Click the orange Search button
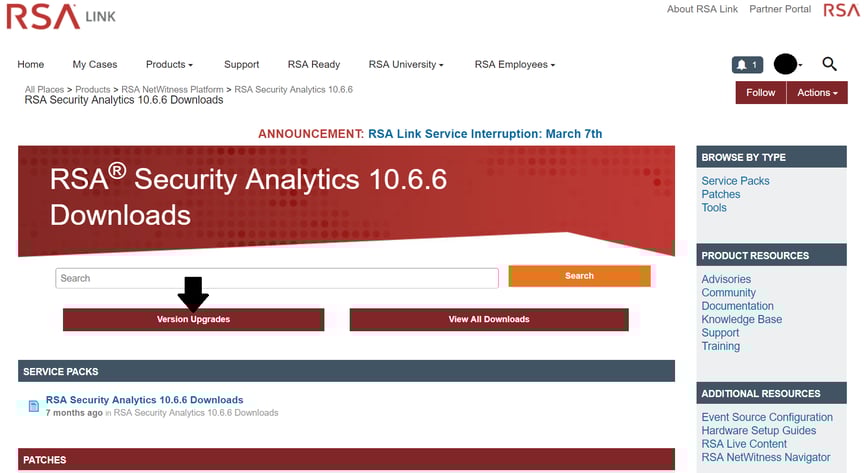The height and width of the screenshot is (473, 864). pyautogui.click(x=579, y=276)
